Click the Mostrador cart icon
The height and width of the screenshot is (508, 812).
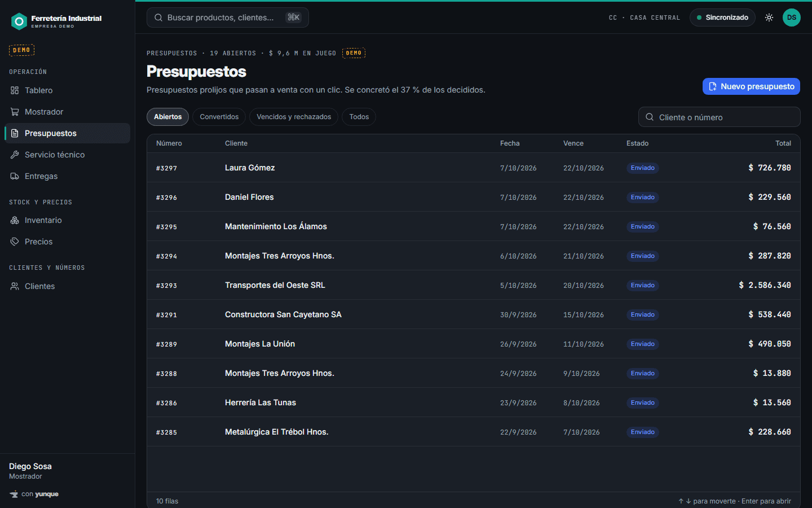click(x=15, y=112)
